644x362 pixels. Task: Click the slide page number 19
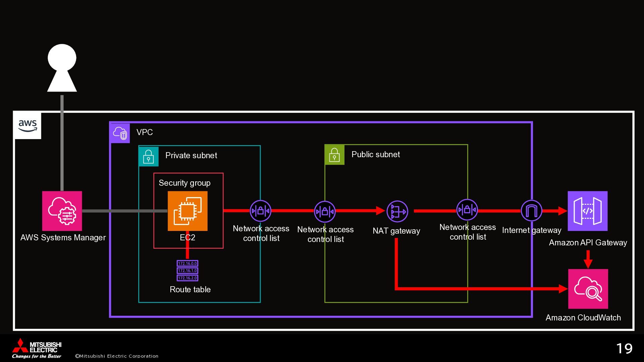click(625, 349)
